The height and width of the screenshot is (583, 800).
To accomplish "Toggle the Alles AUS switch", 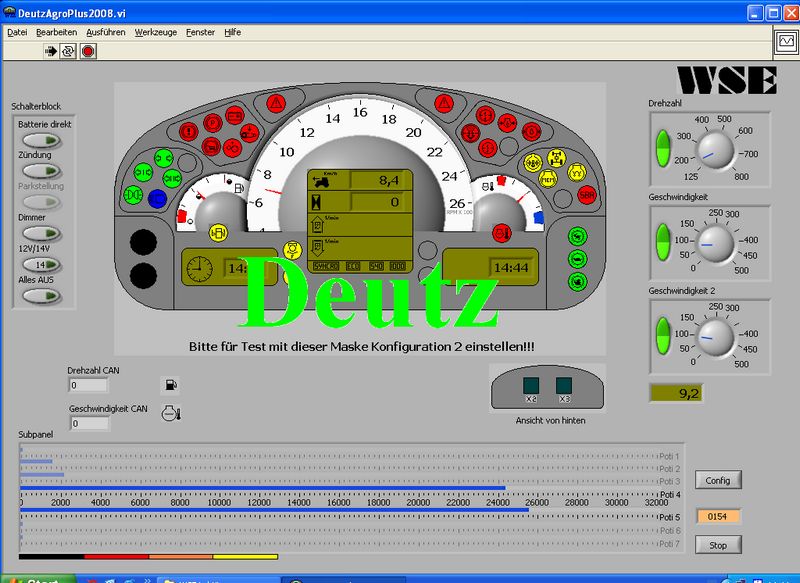I will tap(41, 296).
